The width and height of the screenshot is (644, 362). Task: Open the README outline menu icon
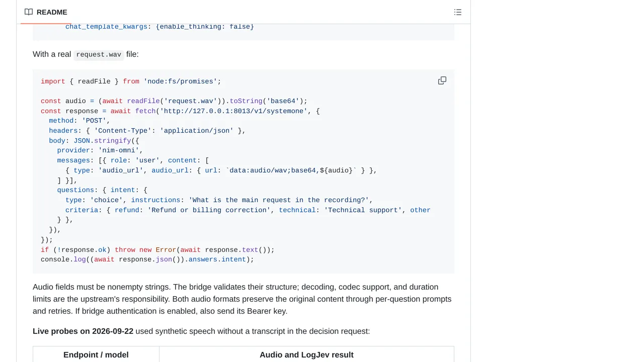pos(457,12)
